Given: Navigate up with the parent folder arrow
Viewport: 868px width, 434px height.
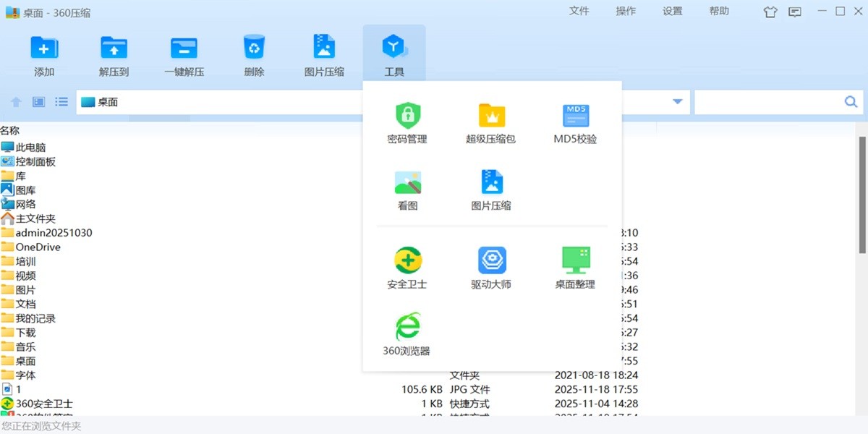Looking at the screenshot, I should (15, 101).
